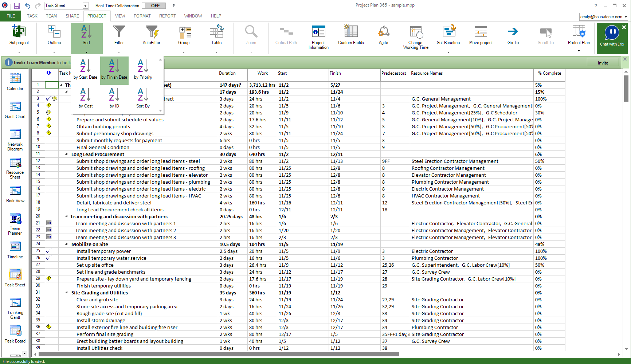Viewport: 631px width, 364px height.
Task: Toggle AutoFilter on
Action: (152, 35)
